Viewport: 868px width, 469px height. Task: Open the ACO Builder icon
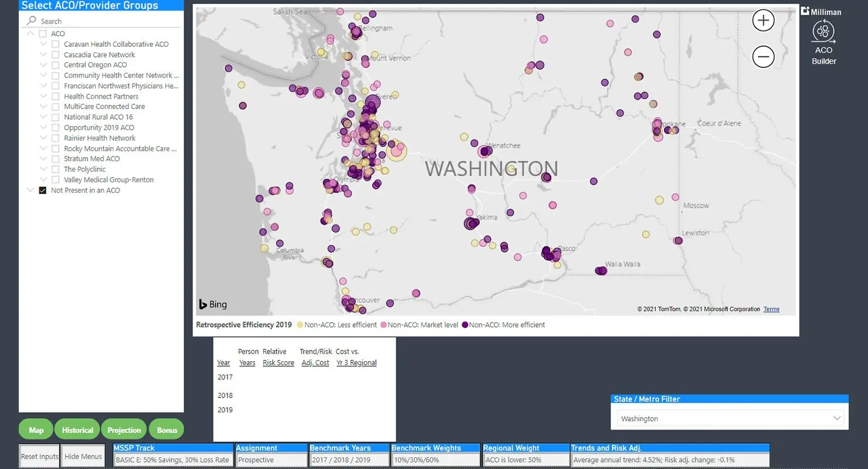tap(823, 32)
